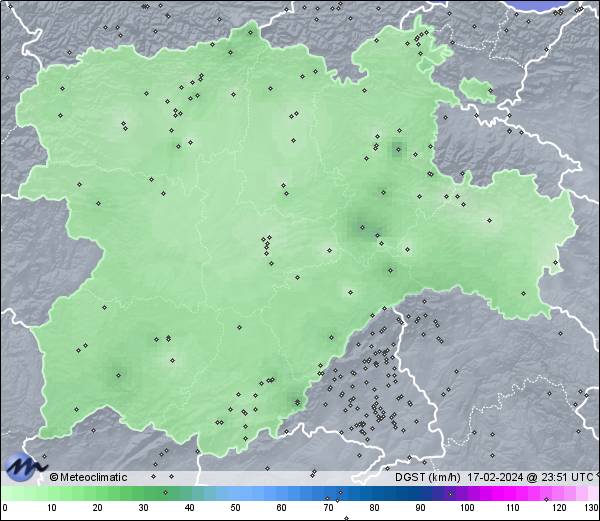Viewport: 600px width, 521px height.
Task: Click the 30 value on the scale
Action: point(143,508)
